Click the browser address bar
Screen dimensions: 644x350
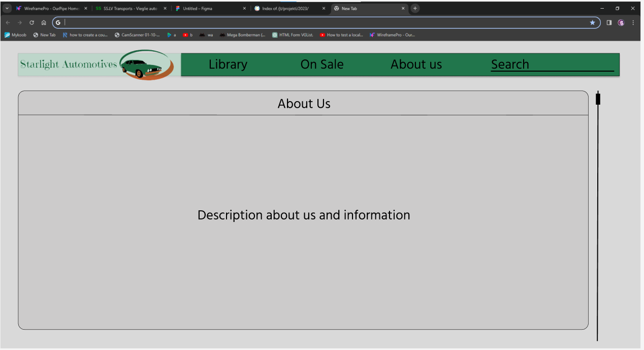click(x=325, y=23)
